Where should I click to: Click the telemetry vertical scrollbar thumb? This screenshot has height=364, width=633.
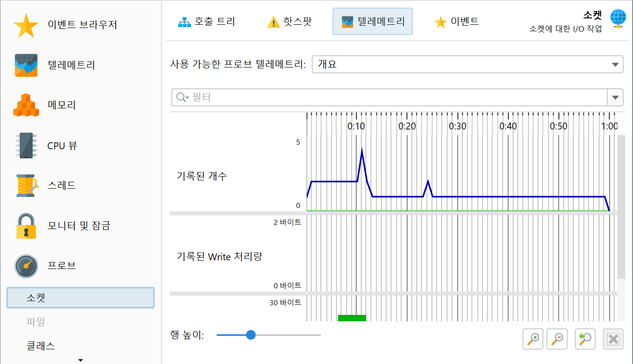621,207
